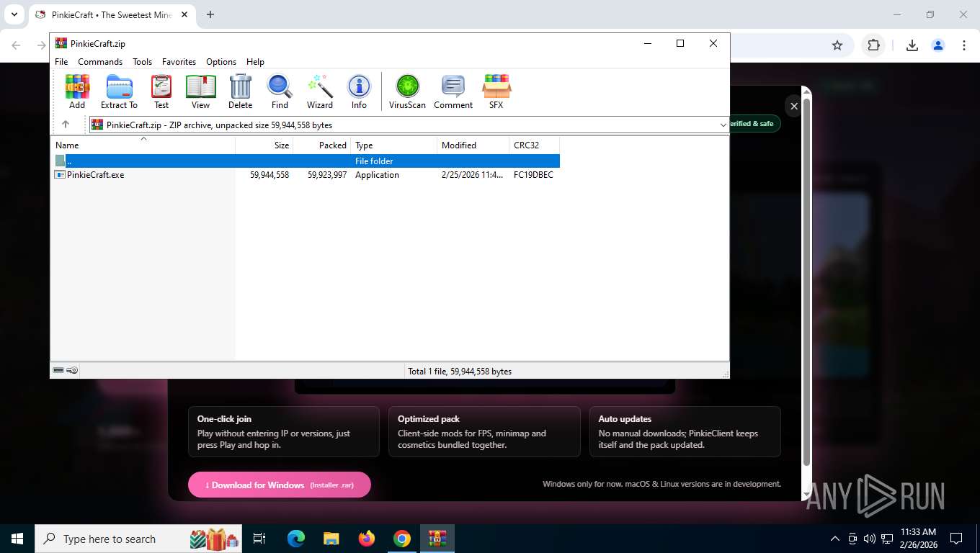Click the Auto updates feature card

tap(685, 432)
